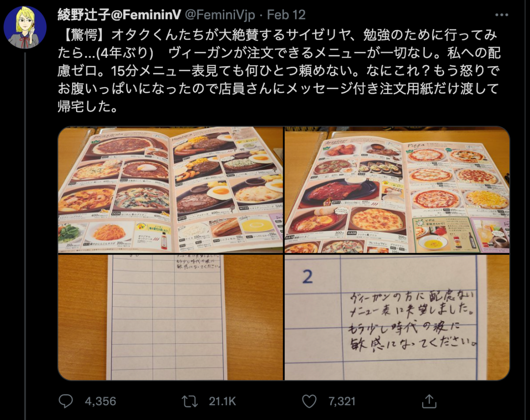Click the Pizza heading in the menu photo

(416, 145)
